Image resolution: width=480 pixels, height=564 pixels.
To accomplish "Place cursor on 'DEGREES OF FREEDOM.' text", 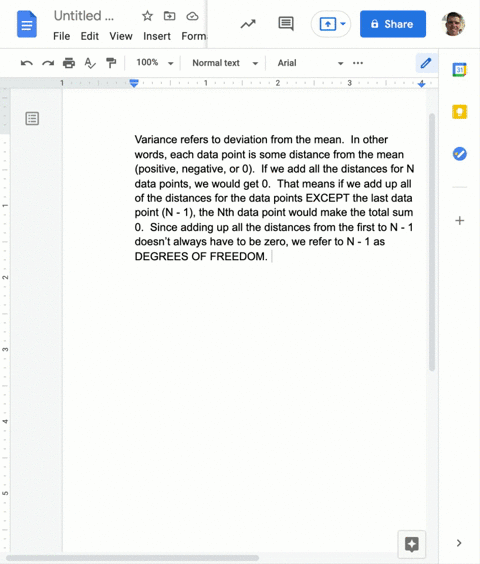I will [x=201, y=256].
